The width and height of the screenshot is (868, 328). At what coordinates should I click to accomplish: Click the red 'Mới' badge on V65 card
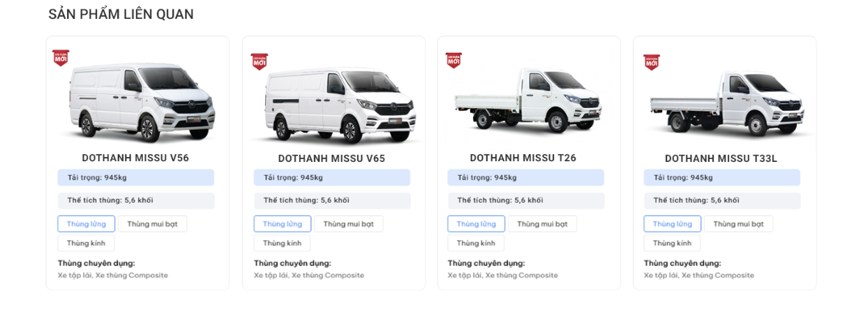(x=260, y=61)
